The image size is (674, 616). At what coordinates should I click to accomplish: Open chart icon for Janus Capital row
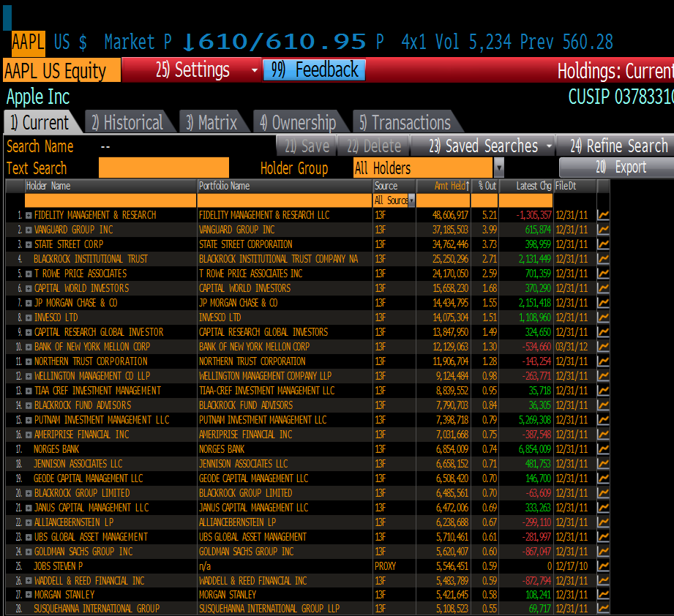click(x=603, y=508)
